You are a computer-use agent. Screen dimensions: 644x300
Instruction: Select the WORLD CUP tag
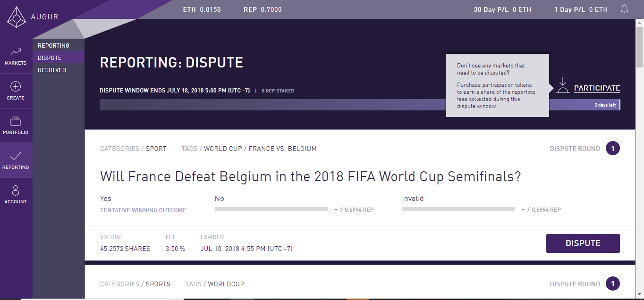coord(223,149)
